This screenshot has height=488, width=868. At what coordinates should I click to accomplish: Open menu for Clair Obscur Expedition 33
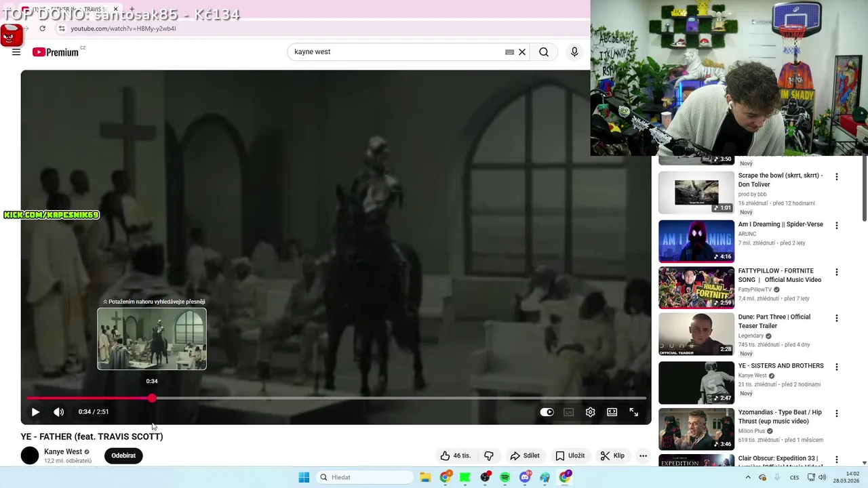point(836,460)
